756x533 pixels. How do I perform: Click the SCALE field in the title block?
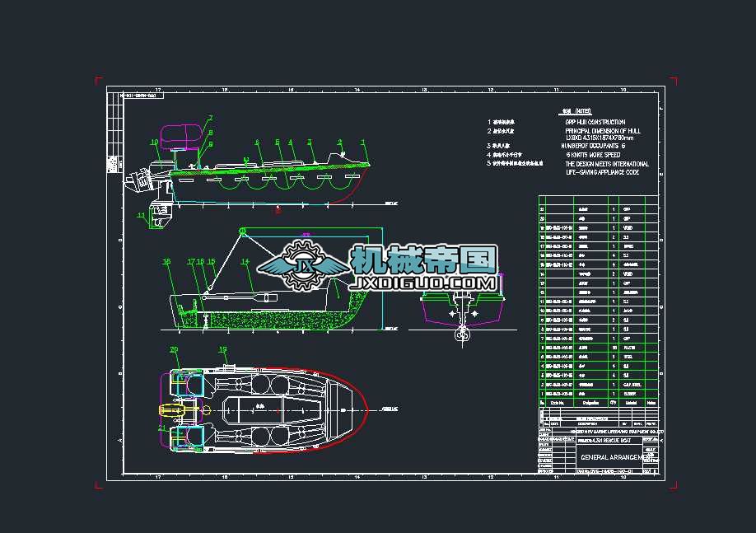[649, 451]
